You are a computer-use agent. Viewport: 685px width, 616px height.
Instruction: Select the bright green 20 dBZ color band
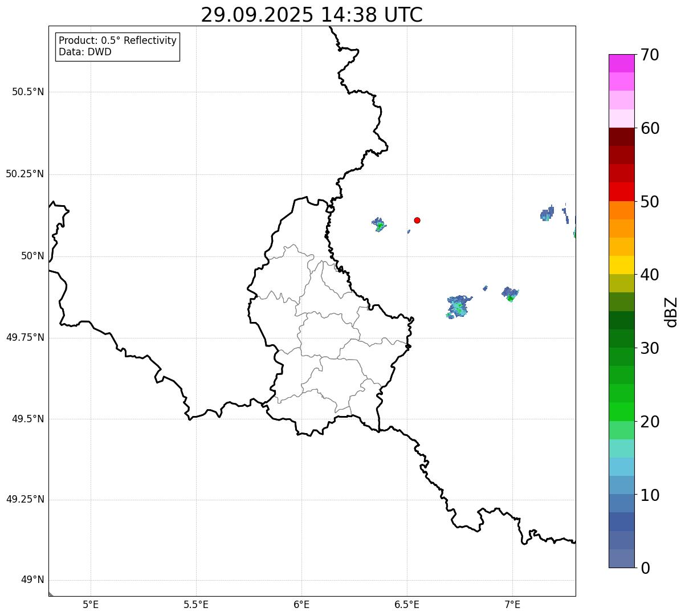pos(621,412)
